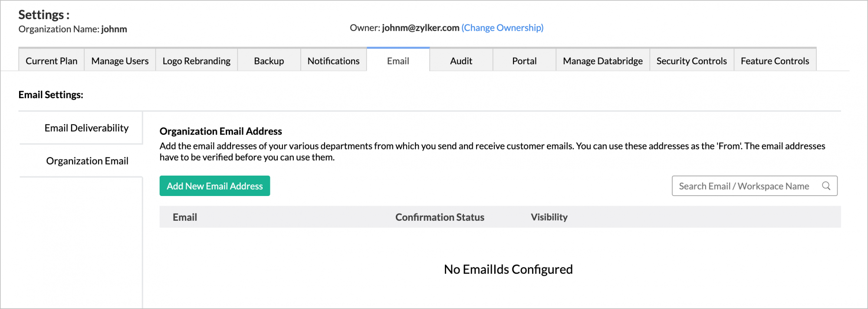
Task: Open the Feature Controls tab
Action: [775, 60]
